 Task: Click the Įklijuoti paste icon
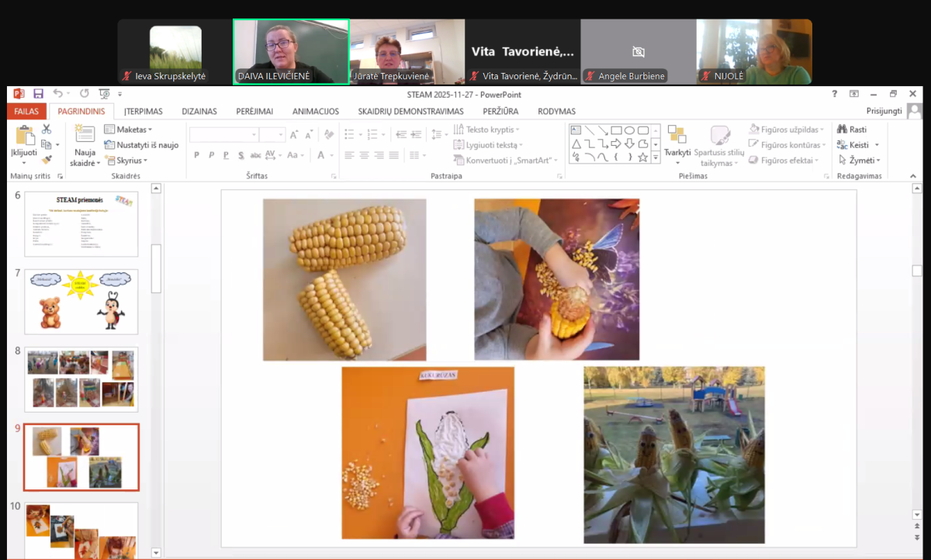[24, 136]
